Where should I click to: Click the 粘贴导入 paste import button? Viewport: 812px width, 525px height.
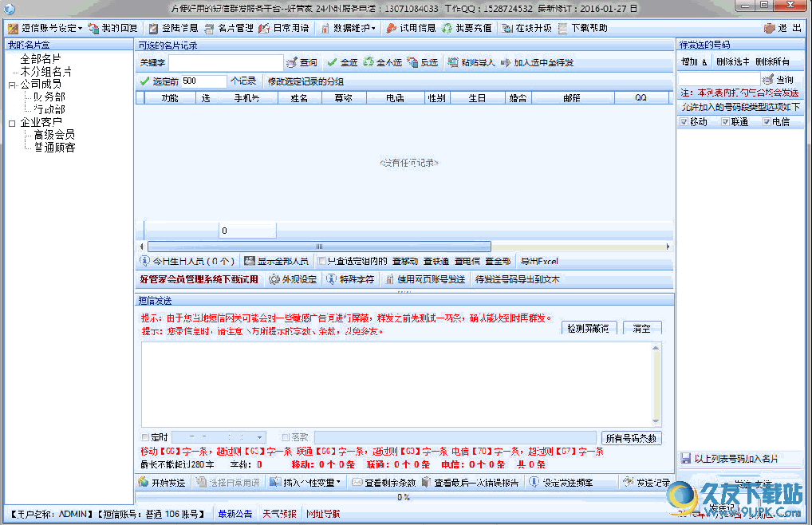(471, 63)
